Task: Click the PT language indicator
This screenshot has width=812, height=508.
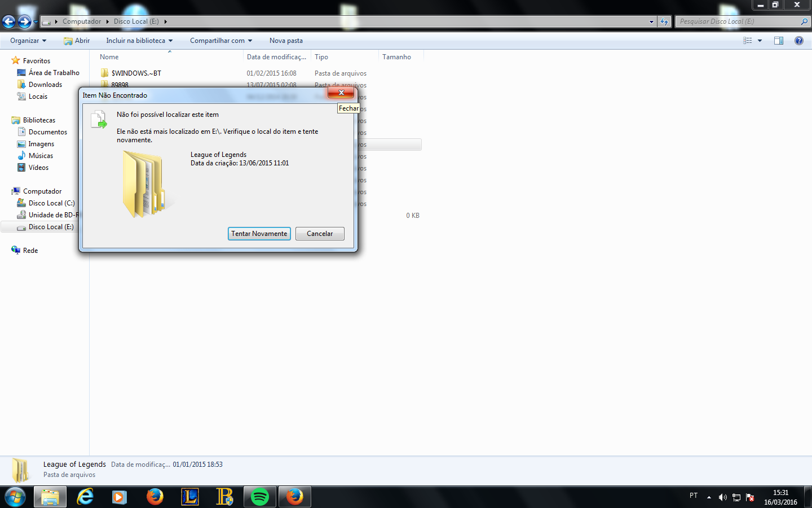Action: click(694, 496)
